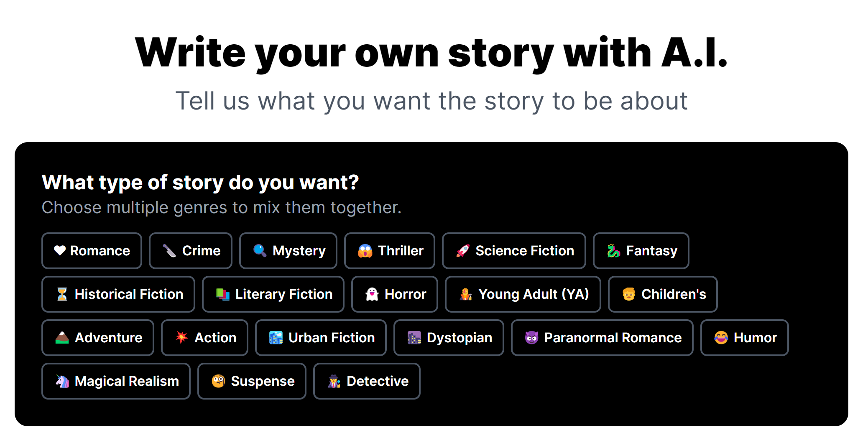Choose the Adventure genre
Image resolution: width=868 pixels, height=438 pixels.
pos(97,338)
